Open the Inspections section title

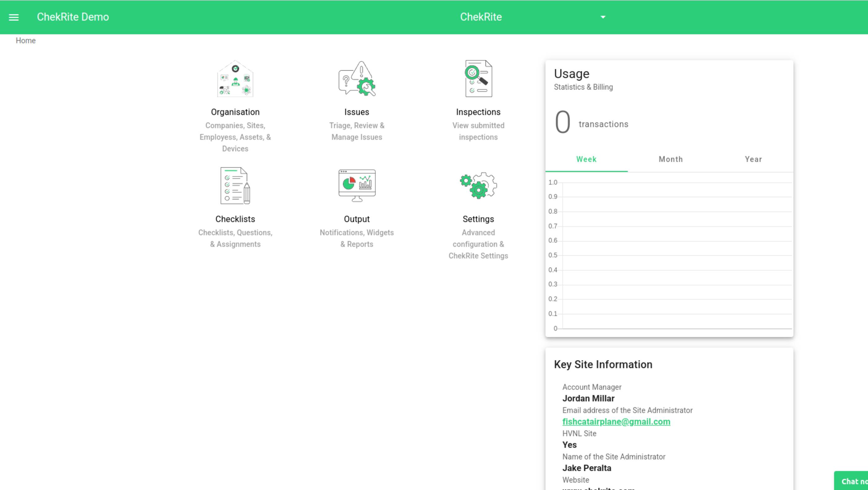(x=478, y=112)
